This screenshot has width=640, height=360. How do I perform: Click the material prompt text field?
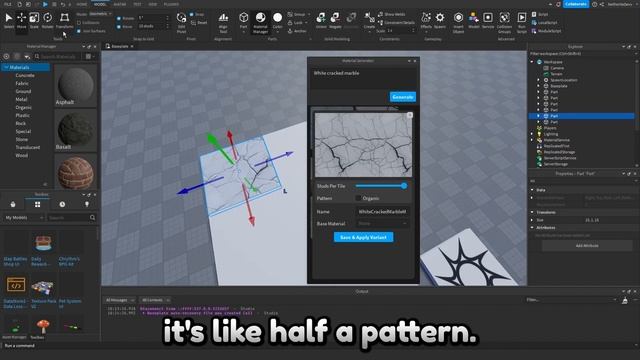(x=363, y=78)
